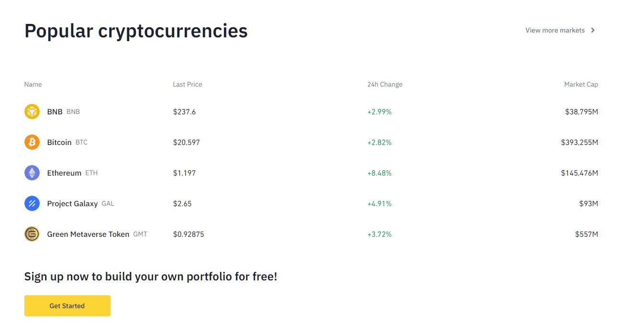Click Ethereum's +8.48% change value
The width and height of the screenshot is (644, 334).
(379, 173)
